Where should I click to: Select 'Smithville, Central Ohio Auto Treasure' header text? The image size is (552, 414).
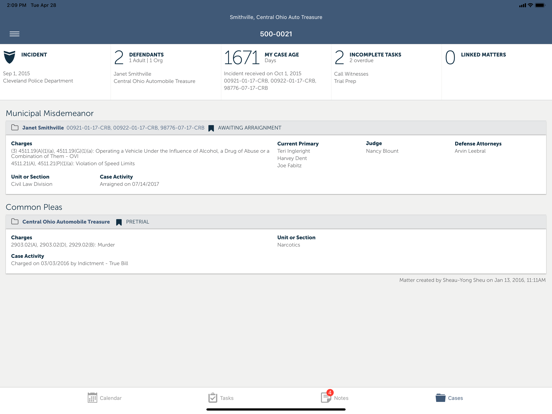click(x=276, y=17)
